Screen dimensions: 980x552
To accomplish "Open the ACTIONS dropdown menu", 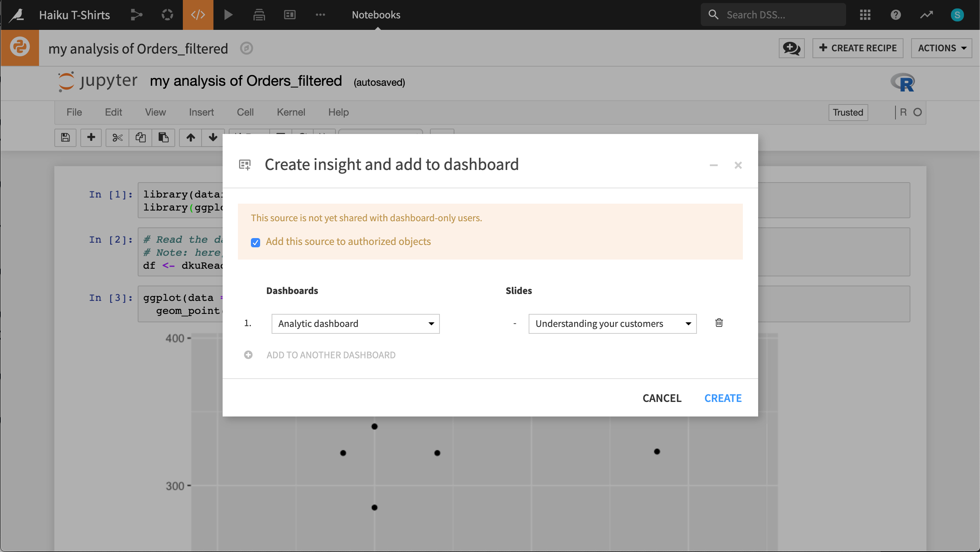I will coord(942,48).
